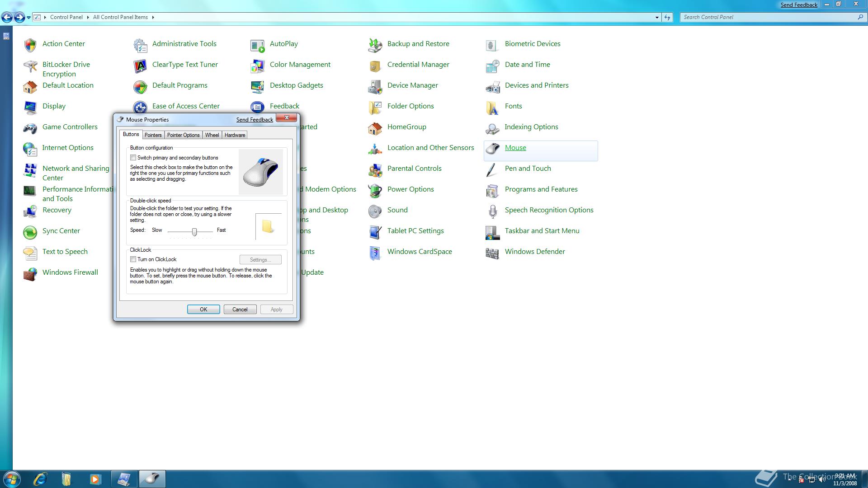Open Tablet PC Settings icon
Viewport: 868px width, 488px height.
click(x=375, y=232)
